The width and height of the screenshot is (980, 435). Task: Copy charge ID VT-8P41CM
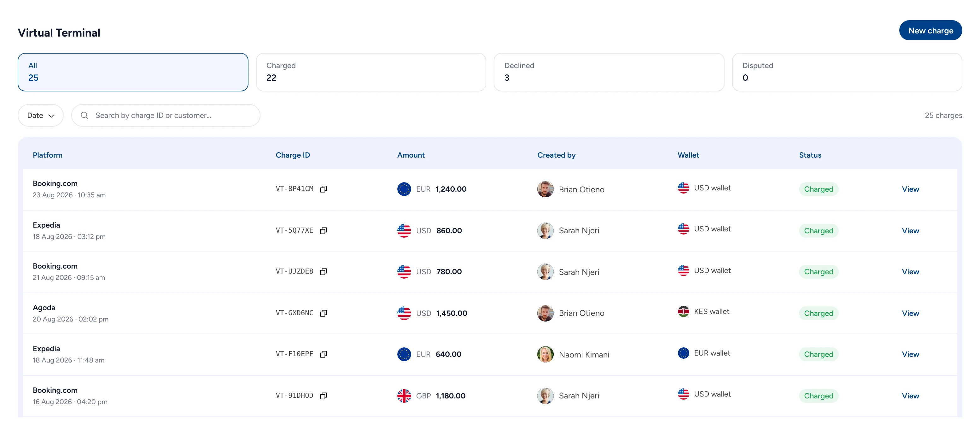324,189
